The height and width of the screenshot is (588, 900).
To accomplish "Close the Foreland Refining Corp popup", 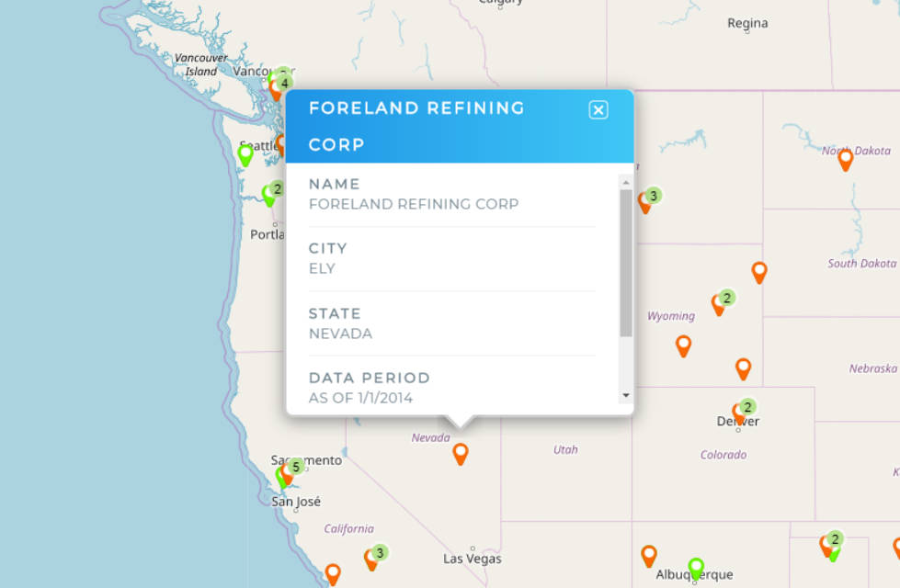I will tap(598, 109).
